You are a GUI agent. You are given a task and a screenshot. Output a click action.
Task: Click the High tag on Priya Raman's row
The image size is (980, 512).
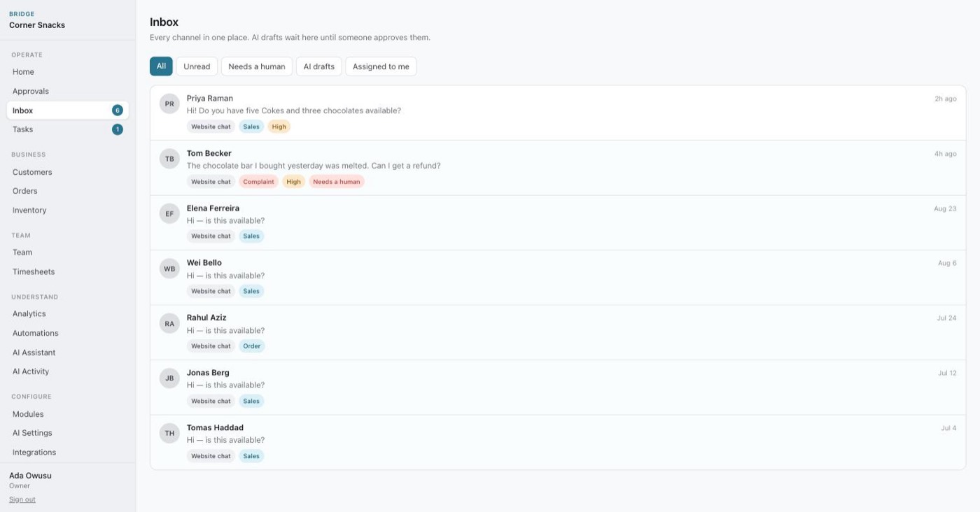coord(279,127)
